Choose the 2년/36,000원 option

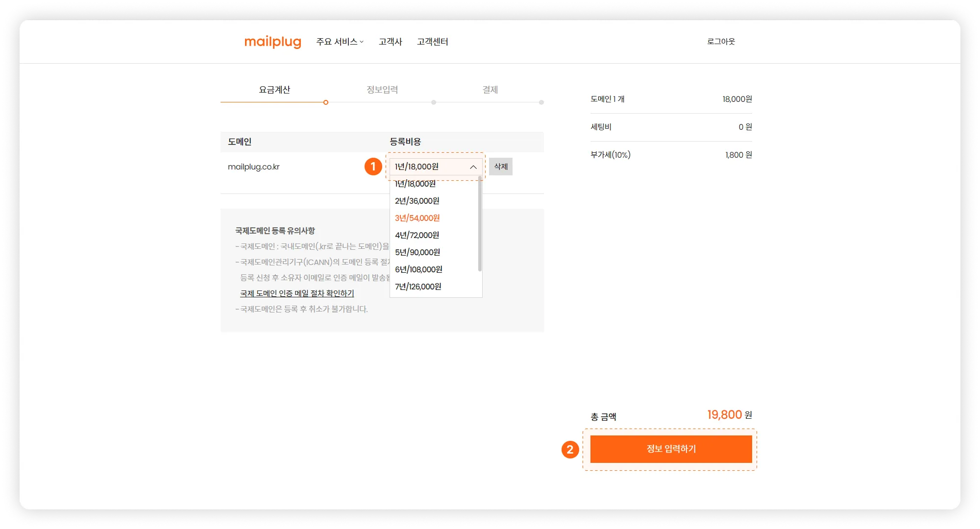417,201
